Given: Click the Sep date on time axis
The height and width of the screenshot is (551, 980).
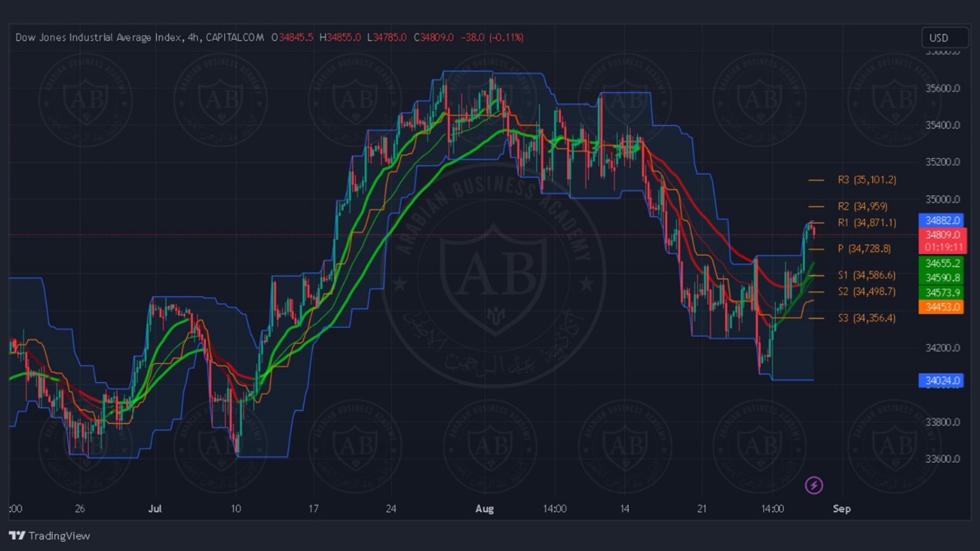Looking at the screenshot, I should [841, 509].
